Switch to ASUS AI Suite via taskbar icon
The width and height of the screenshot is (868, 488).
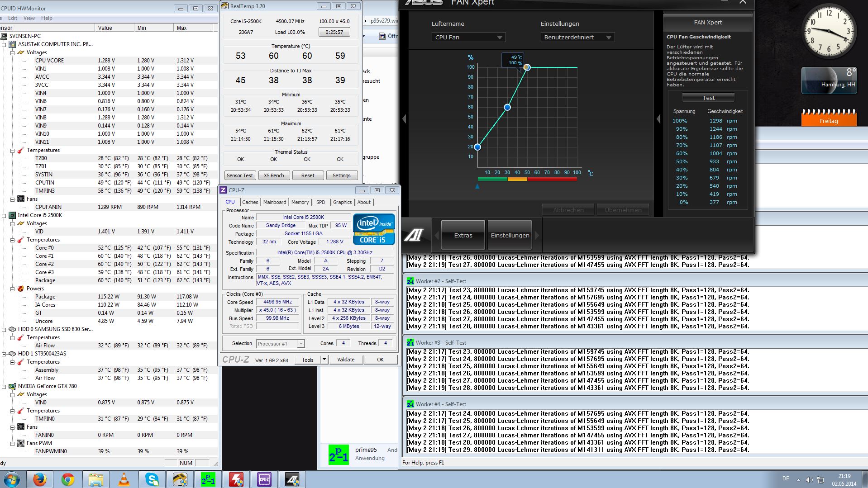coord(292,479)
